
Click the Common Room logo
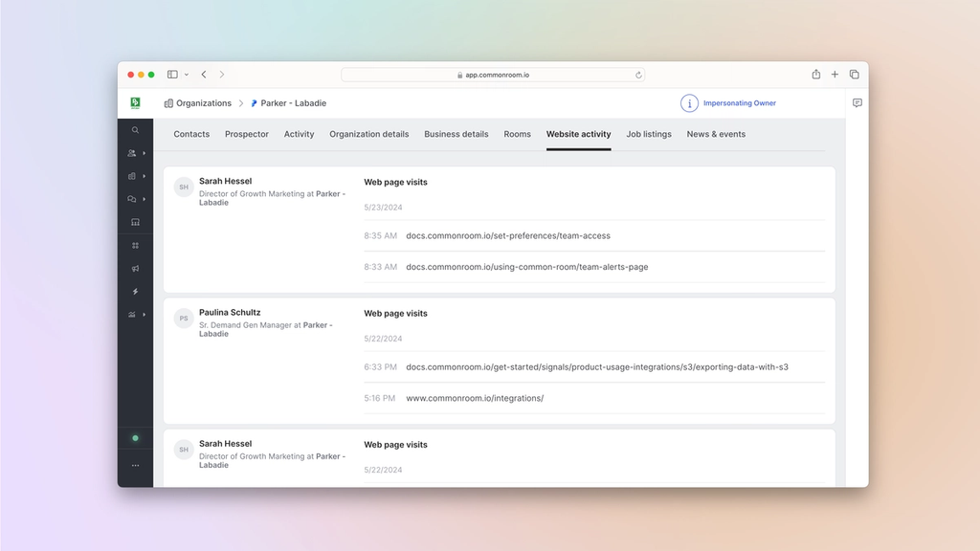tap(135, 103)
